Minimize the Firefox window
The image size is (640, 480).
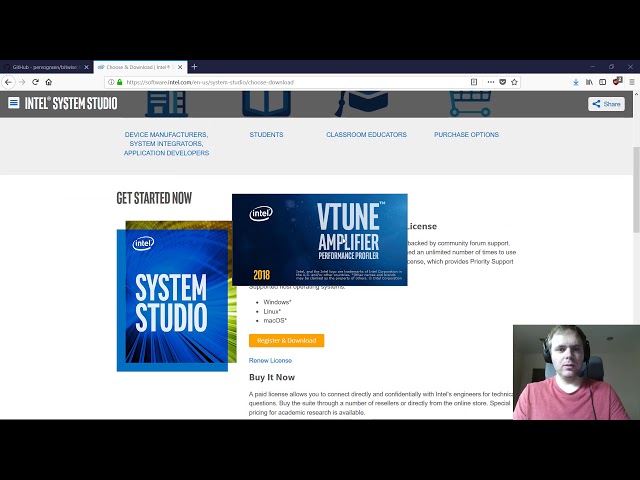click(592, 67)
